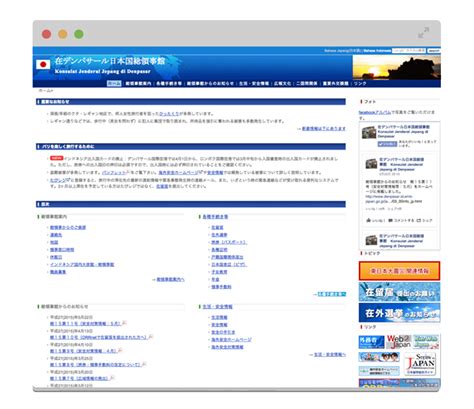Image resolution: width=474 pixels, height=409 pixels.
Task: Click the comment icon labeled コメントする
Action: click(390, 220)
